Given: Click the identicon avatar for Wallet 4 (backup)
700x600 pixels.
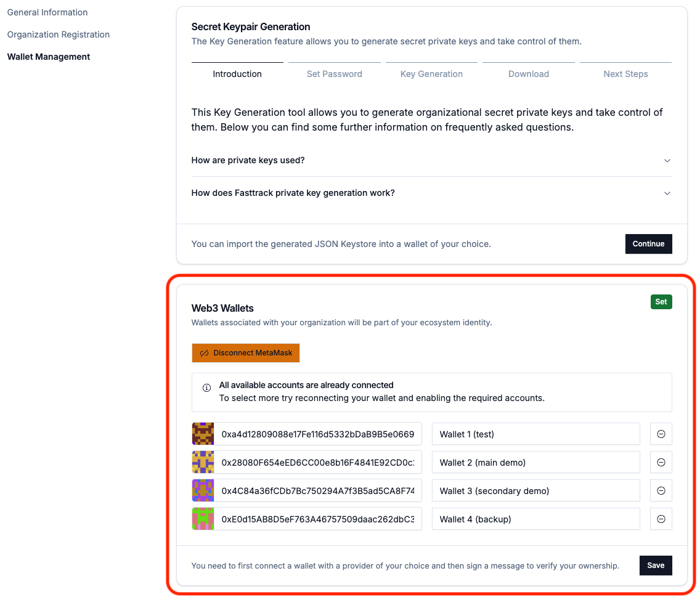Looking at the screenshot, I should pyautogui.click(x=203, y=519).
